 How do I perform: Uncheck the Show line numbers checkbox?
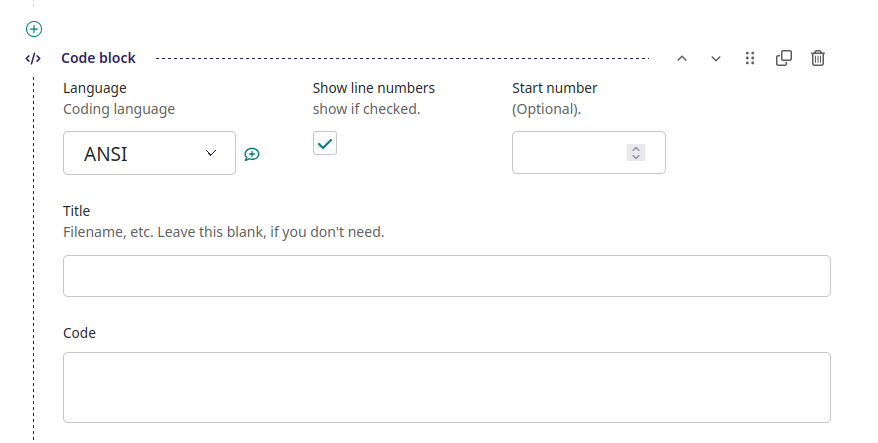point(325,143)
